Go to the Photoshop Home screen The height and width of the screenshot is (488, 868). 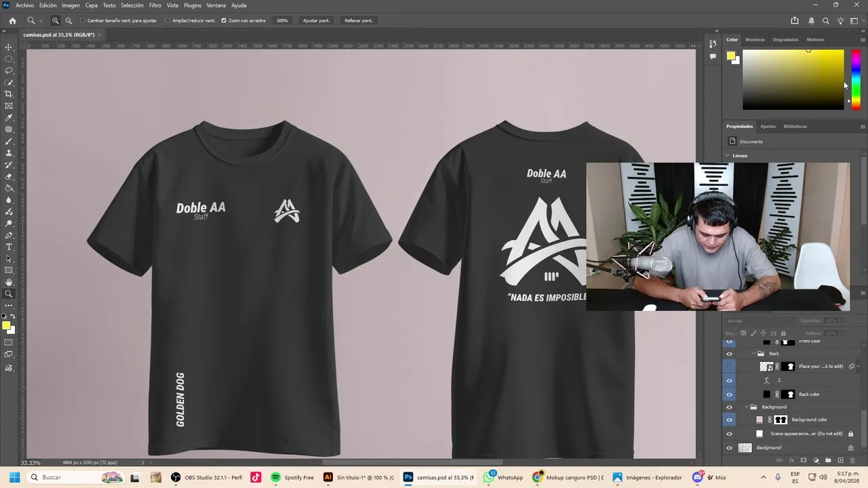pyautogui.click(x=12, y=20)
